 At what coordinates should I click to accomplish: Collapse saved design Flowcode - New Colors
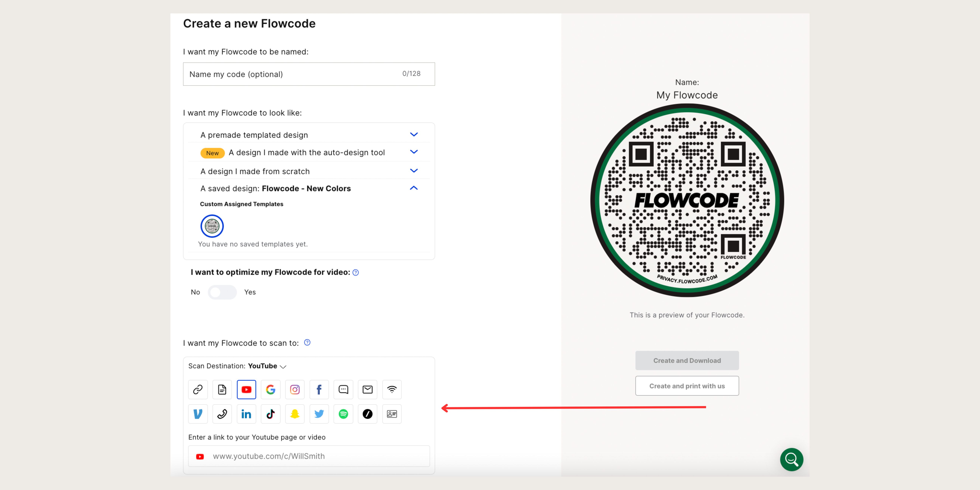click(414, 188)
